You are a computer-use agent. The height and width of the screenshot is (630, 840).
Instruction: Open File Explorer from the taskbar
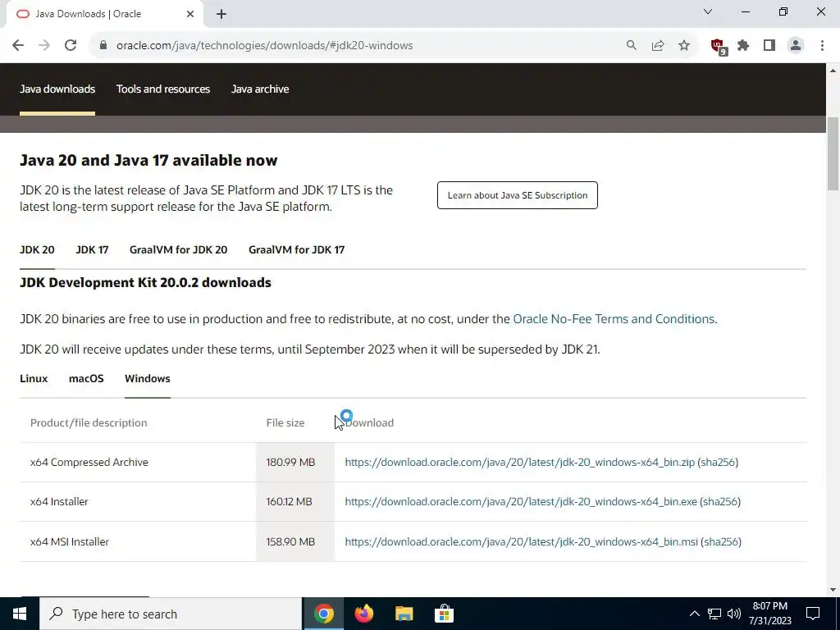[x=404, y=614]
